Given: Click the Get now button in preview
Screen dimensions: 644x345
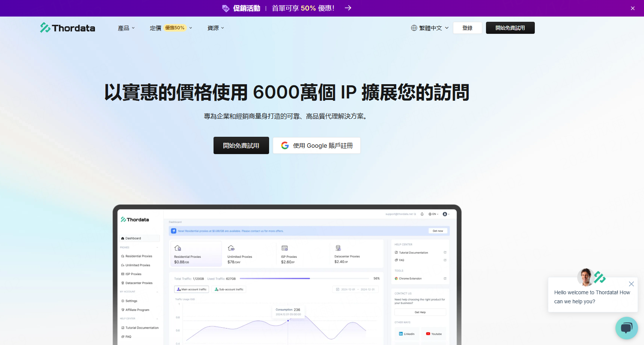Looking at the screenshot, I should [x=438, y=231].
